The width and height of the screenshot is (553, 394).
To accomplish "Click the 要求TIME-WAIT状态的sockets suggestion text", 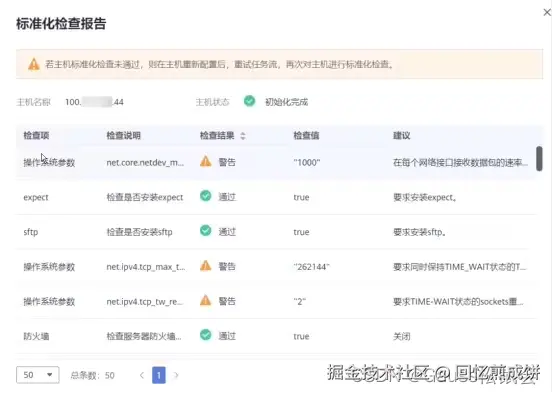I will pos(458,302).
